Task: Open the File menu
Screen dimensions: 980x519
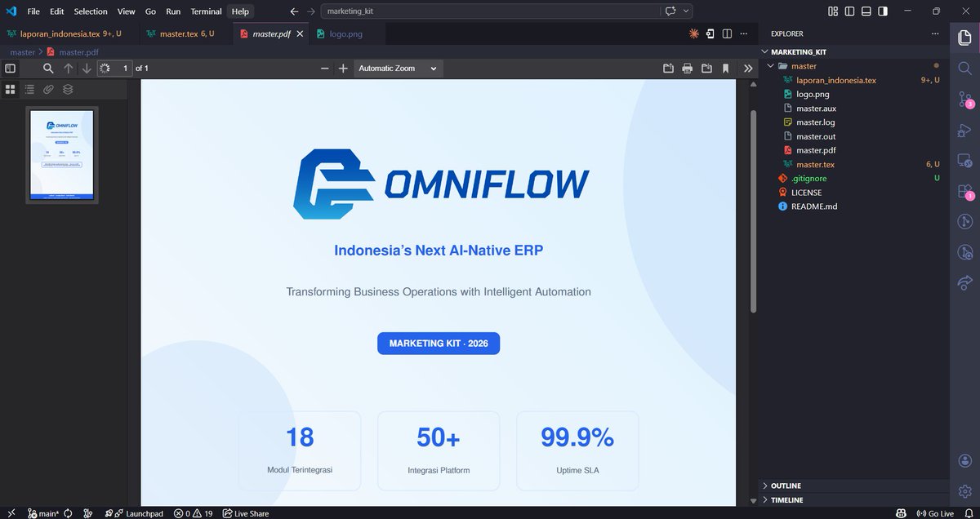Action: pos(33,11)
